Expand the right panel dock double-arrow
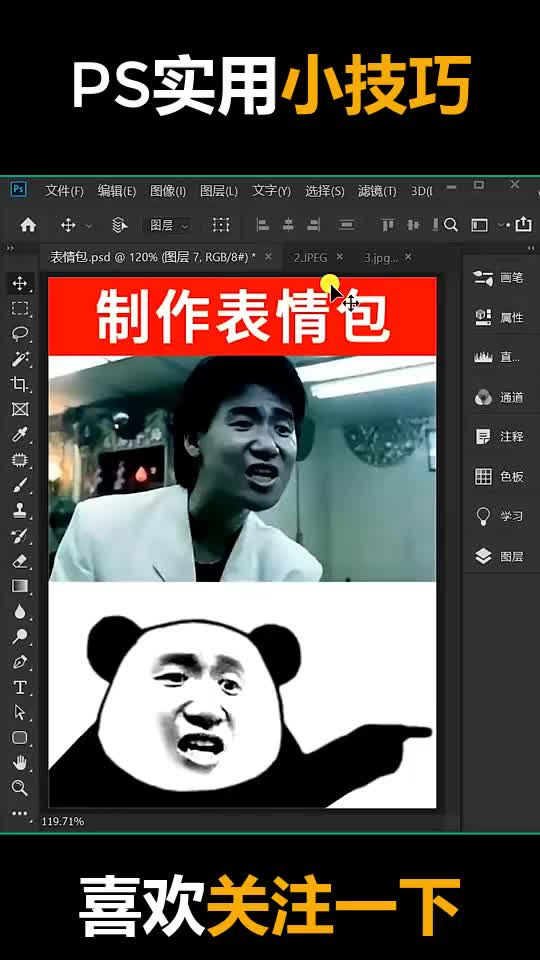540x960 pixels. pyautogui.click(x=529, y=248)
